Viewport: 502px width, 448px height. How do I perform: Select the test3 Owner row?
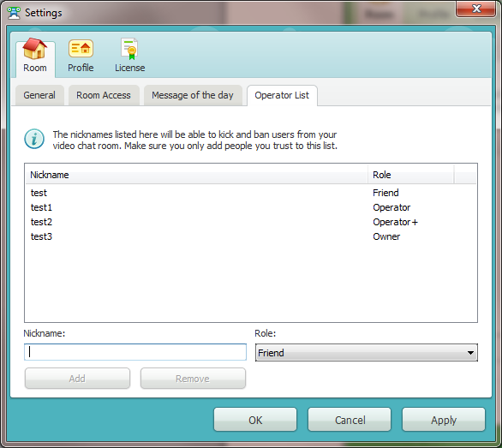pyautogui.click(x=251, y=236)
